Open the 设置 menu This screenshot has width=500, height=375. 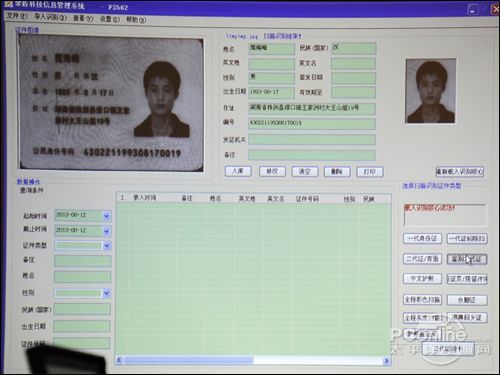pyautogui.click(x=110, y=19)
